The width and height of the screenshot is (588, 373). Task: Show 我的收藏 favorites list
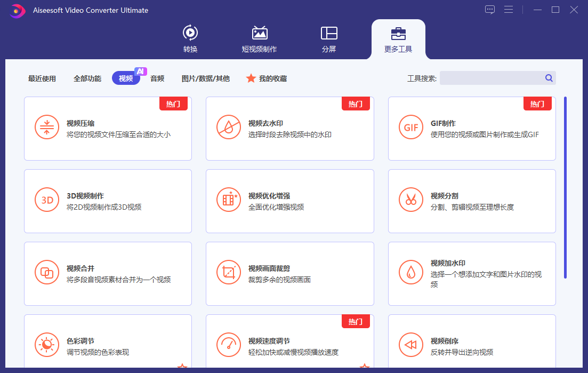click(266, 78)
